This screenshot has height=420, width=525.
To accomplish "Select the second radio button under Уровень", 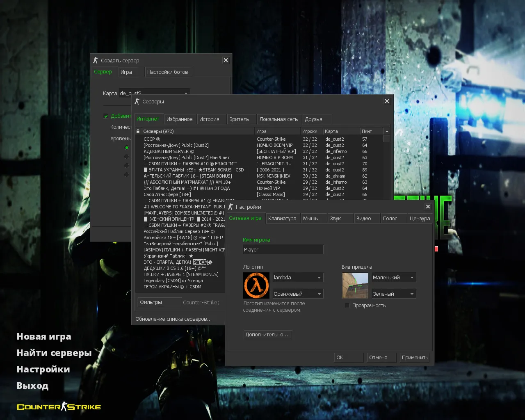I will (127, 156).
